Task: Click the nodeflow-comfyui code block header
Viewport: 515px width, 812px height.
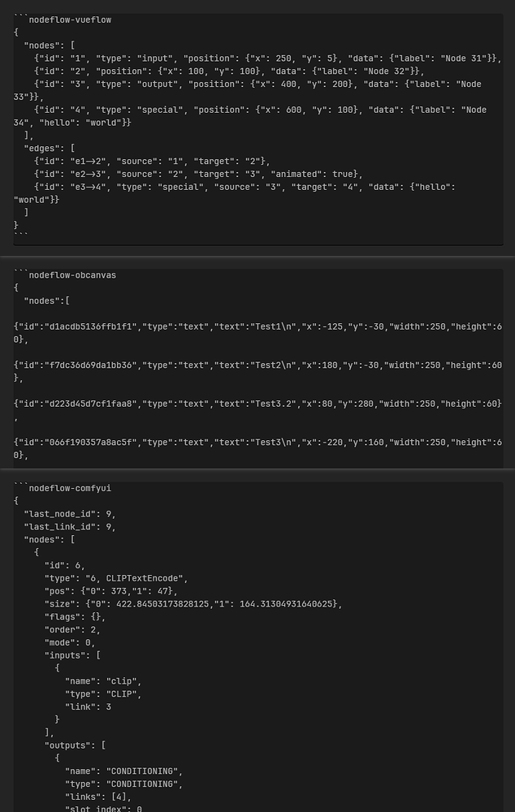Action: coord(70,488)
